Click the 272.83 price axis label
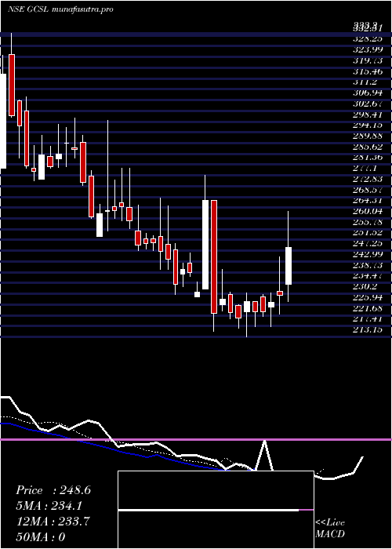Screen dimensions: 392x549 tap(368, 179)
